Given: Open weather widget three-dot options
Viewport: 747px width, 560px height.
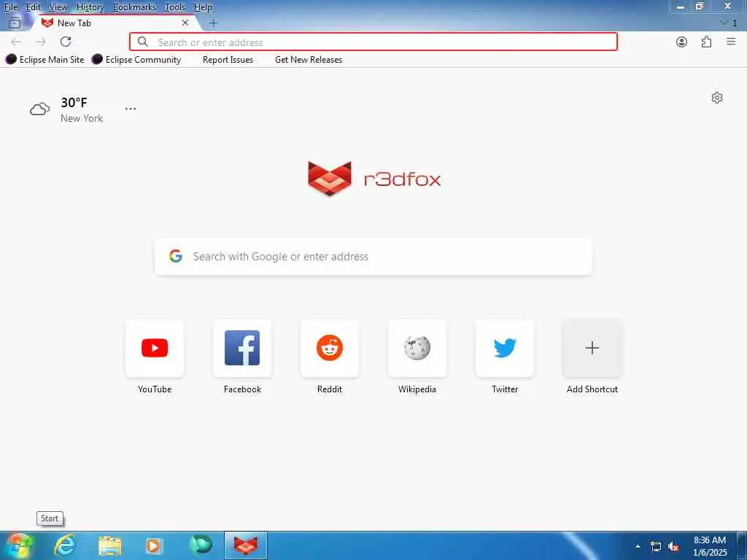Looking at the screenshot, I should pyautogui.click(x=131, y=109).
